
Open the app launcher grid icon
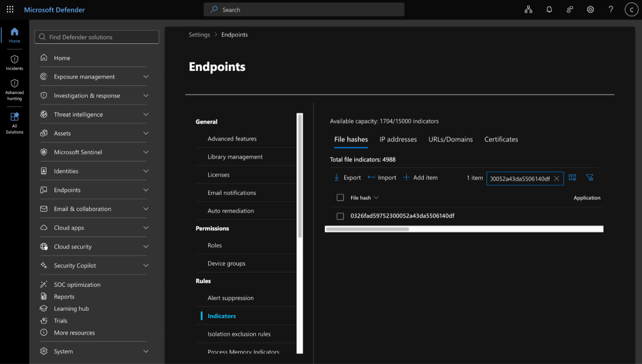click(x=10, y=9)
